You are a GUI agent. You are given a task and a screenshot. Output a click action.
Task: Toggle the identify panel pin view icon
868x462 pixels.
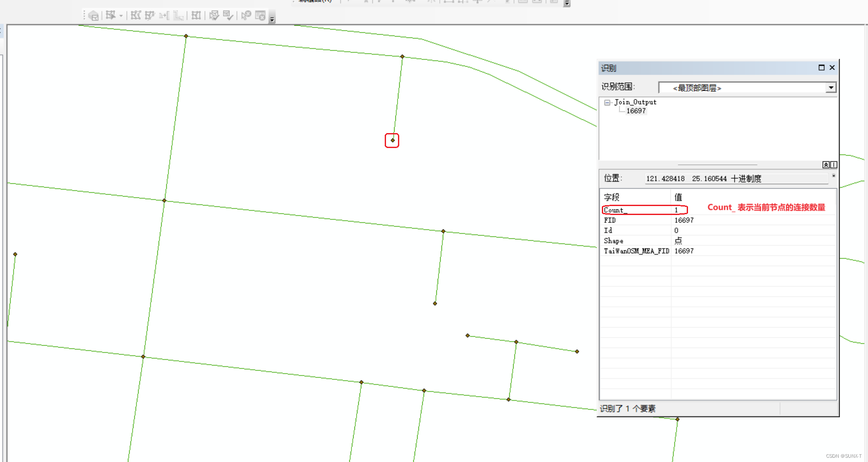(x=826, y=165)
